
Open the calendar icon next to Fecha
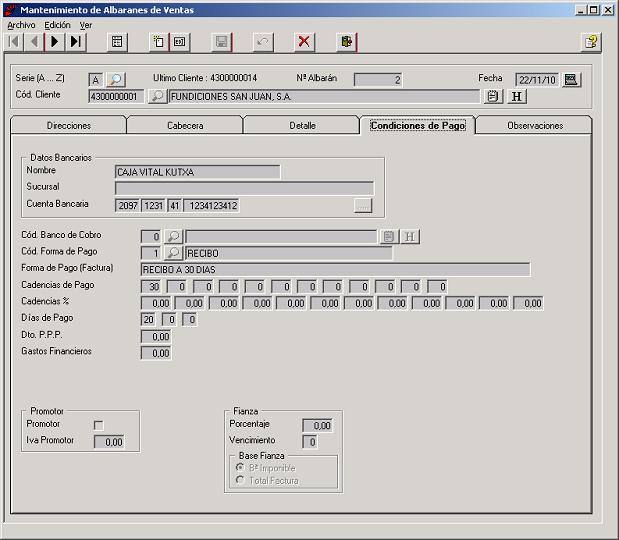click(571, 80)
